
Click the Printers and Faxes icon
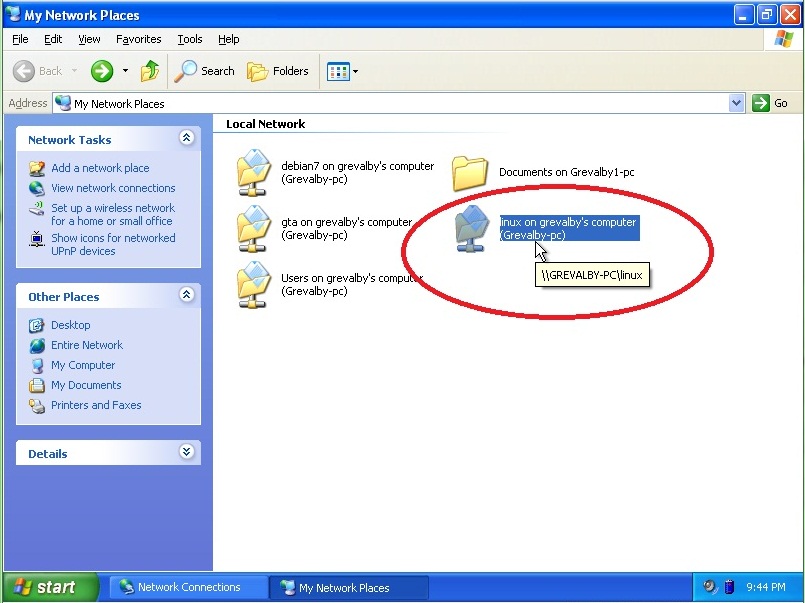36,405
